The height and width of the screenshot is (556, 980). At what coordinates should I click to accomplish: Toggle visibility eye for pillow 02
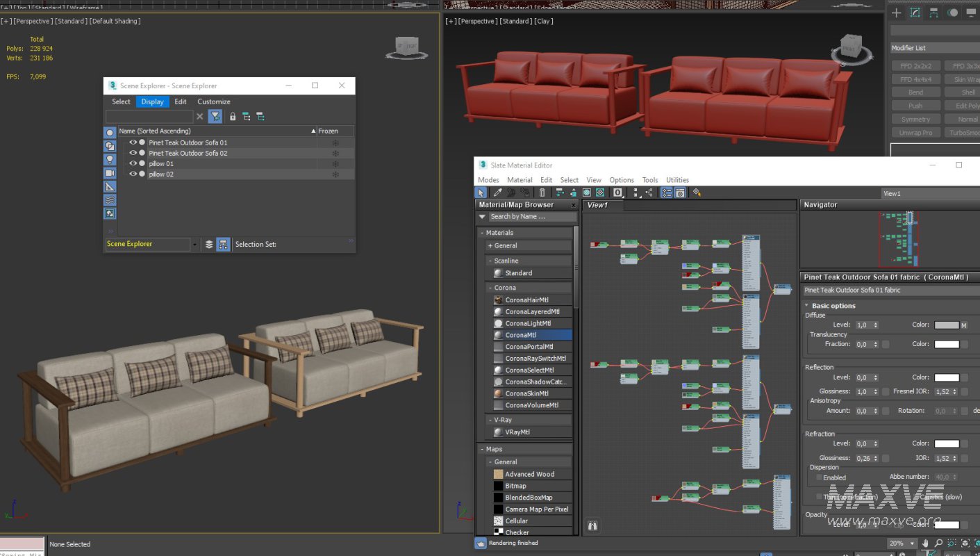point(133,174)
